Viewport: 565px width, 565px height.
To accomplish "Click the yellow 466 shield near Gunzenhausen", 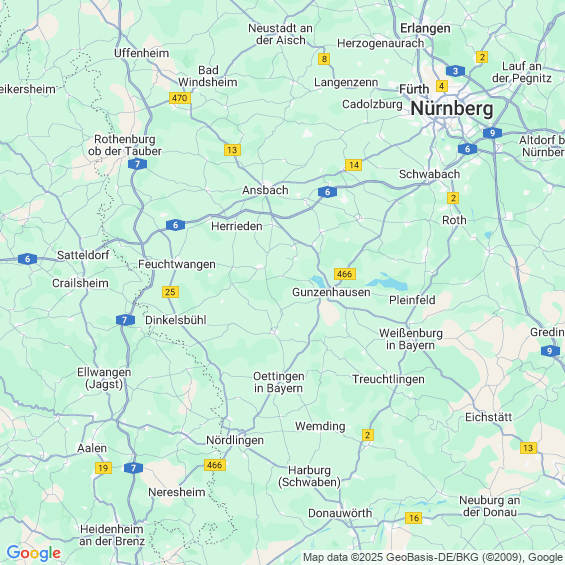I will [x=345, y=274].
